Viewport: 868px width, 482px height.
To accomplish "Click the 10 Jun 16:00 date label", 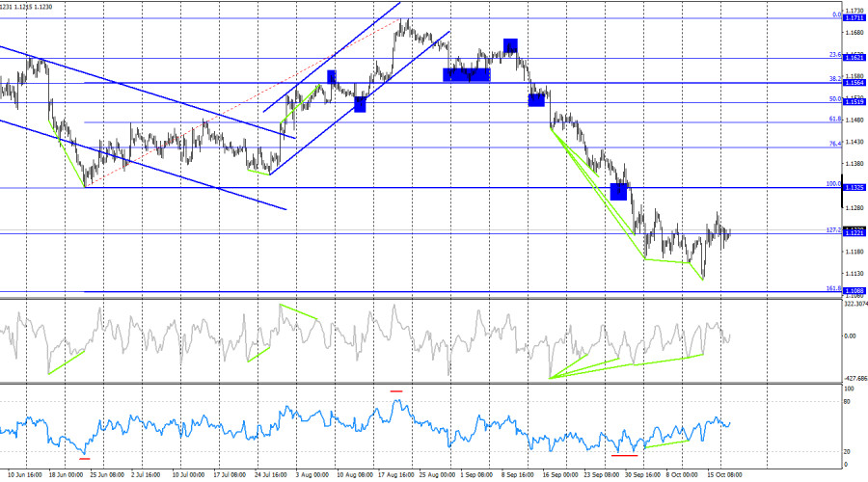I will pyautogui.click(x=26, y=475).
